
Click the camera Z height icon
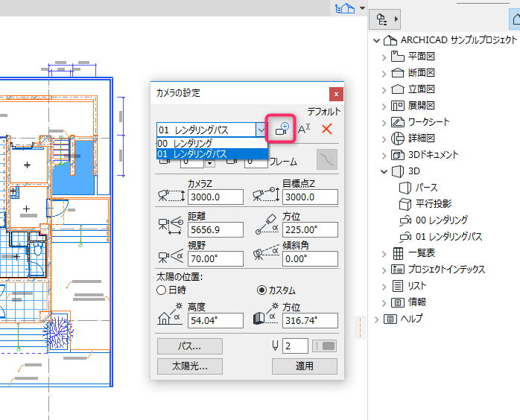171,196
